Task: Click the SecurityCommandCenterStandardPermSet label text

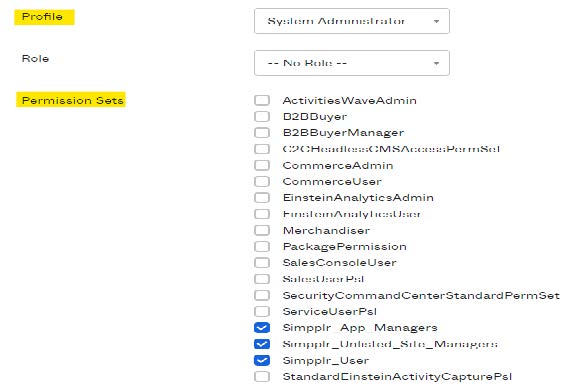Action: coord(421,296)
